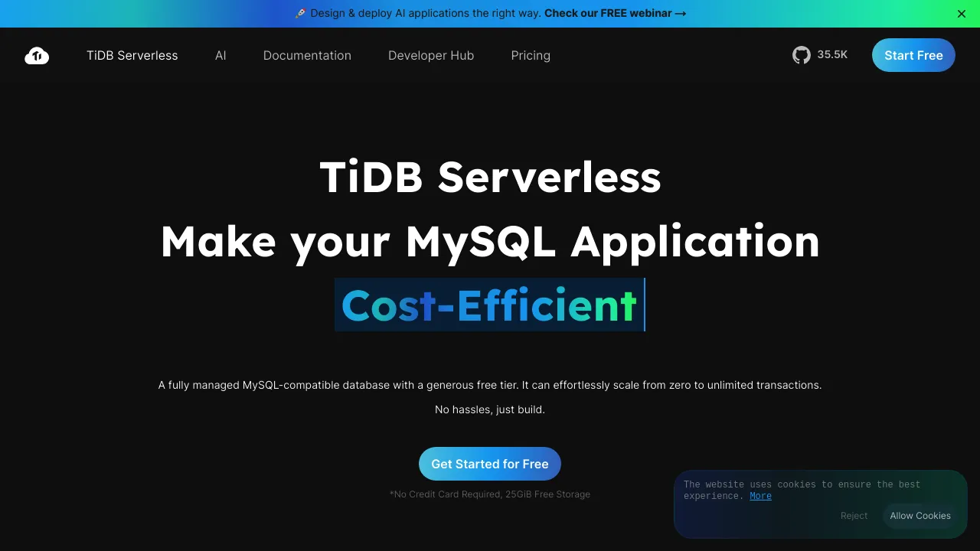Click the 'No hassles, just build.' text
Image resolution: width=980 pixels, height=551 pixels.
(x=490, y=409)
